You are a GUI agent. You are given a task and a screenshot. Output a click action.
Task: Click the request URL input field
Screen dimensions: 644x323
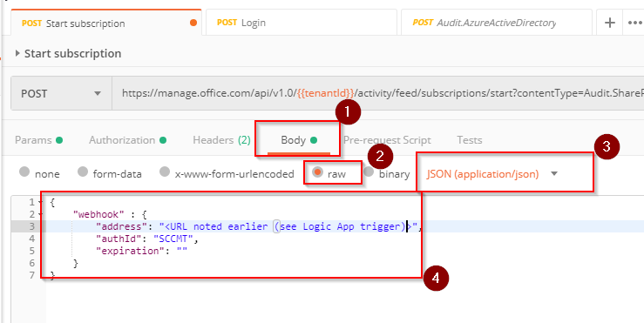tap(378, 93)
